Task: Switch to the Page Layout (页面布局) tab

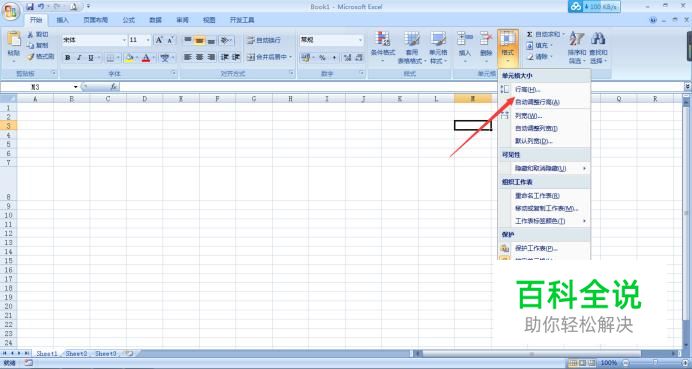Action: pos(95,20)
